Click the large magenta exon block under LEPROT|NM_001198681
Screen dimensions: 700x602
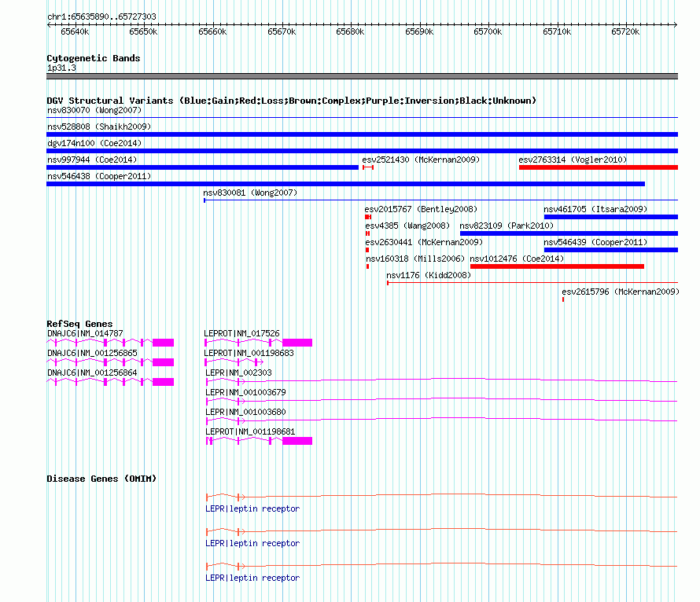[297, 441]
